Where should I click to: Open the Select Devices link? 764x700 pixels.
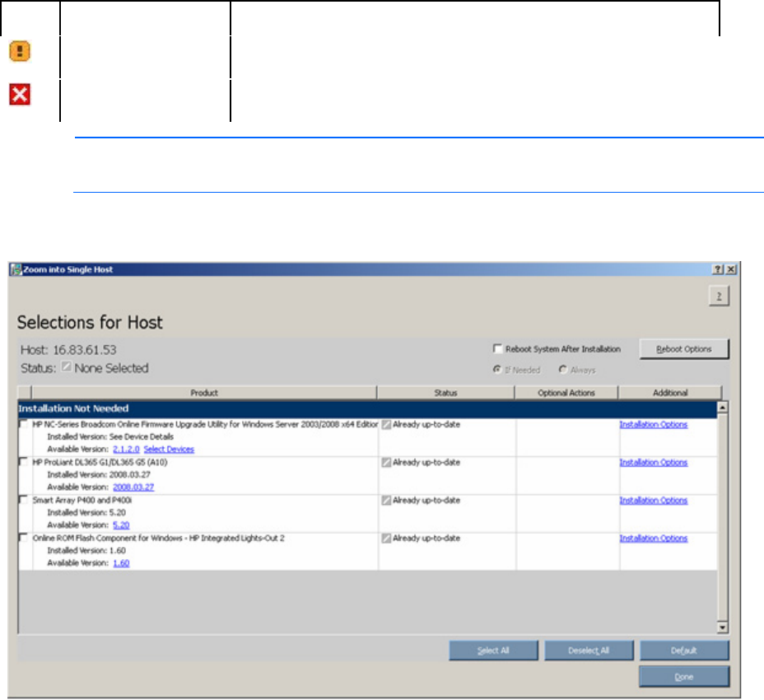point(169,449)
